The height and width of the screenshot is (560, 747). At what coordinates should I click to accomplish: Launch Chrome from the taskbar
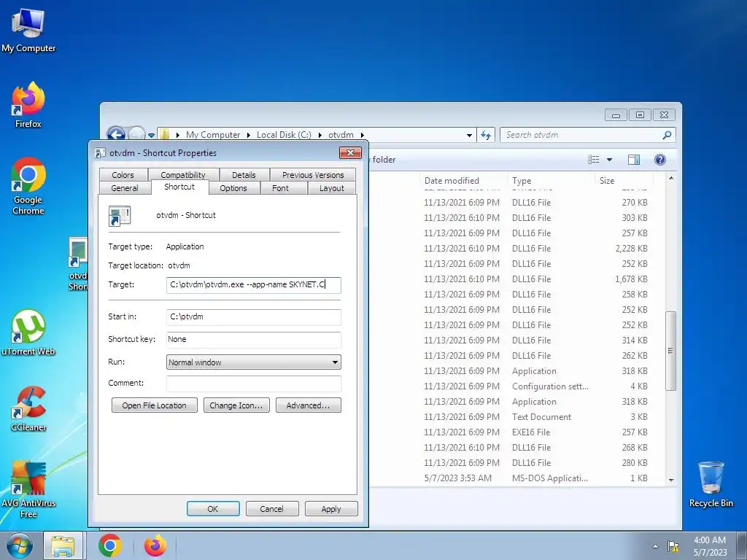[x=110, y=545]
